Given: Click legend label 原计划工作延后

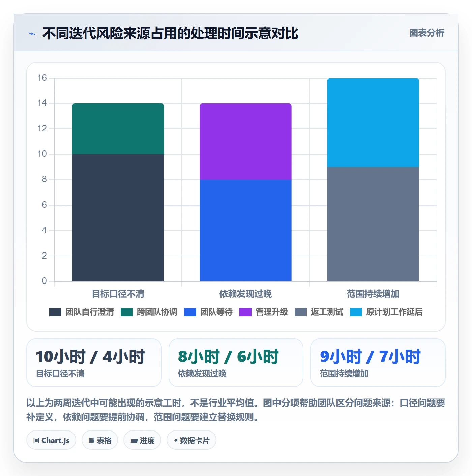Looking at the screenshot, I should click(394, 312).
